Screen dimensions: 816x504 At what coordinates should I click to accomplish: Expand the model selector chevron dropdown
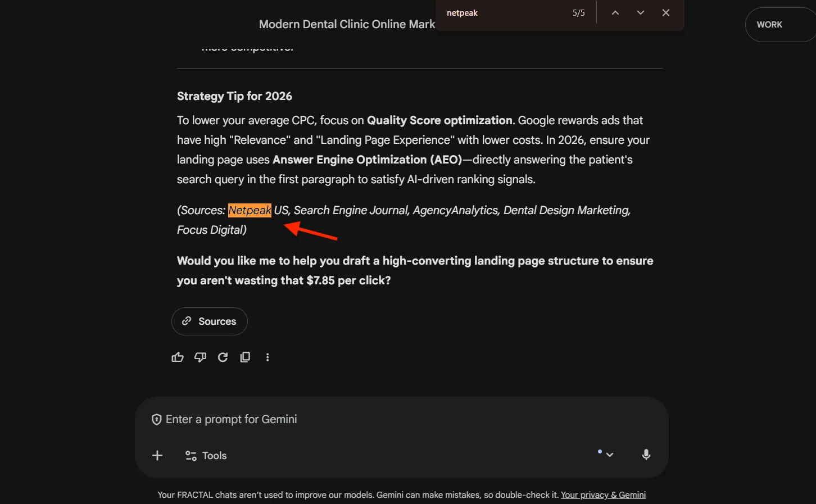609,455
